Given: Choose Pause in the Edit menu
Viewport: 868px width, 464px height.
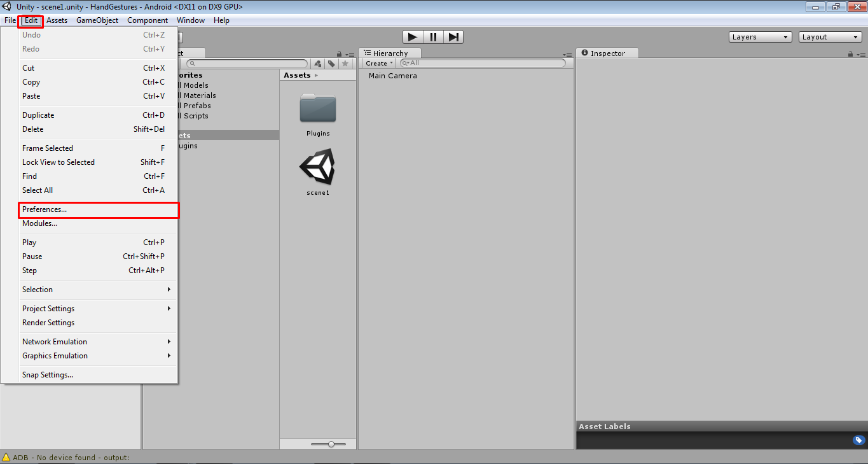Looking at the screenshot, I should 99,257.
